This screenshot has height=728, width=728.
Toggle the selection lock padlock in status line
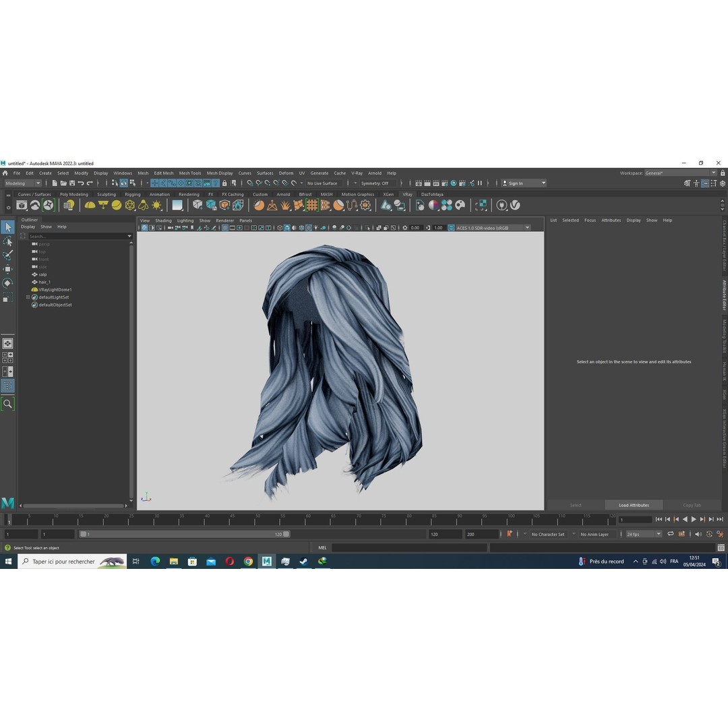pyautogui.click(x=224, y=183)
